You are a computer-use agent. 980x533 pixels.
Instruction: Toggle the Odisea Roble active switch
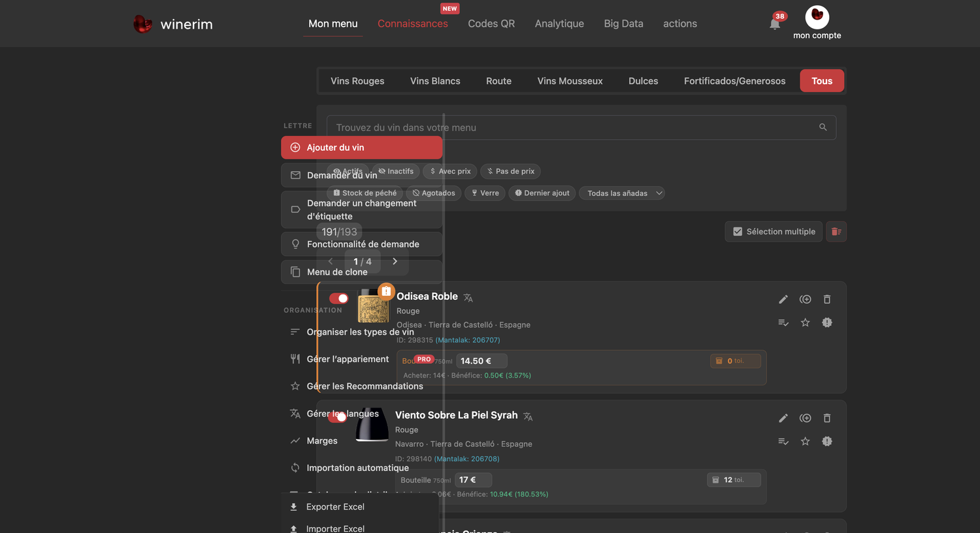339,299
